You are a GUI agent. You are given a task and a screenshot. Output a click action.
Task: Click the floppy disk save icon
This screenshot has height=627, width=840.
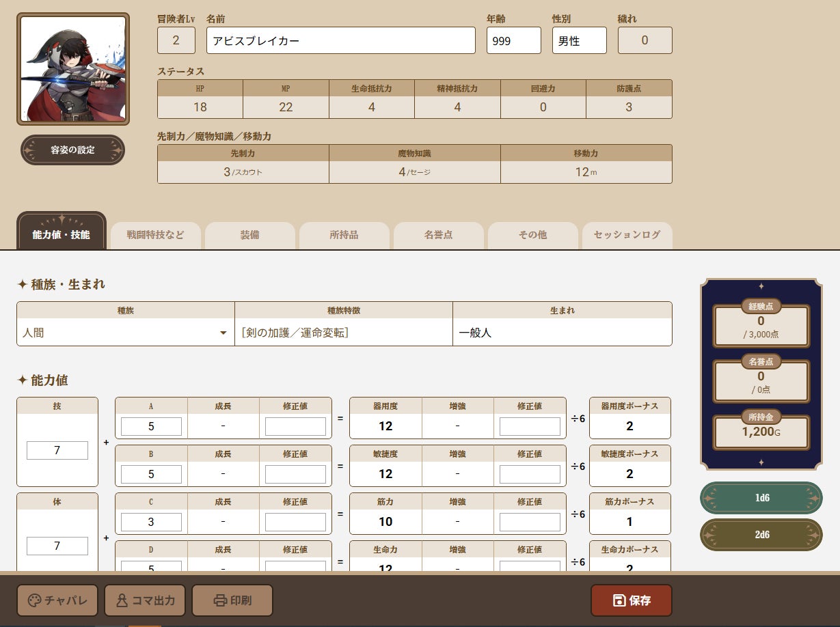click(x=619, y=601)
